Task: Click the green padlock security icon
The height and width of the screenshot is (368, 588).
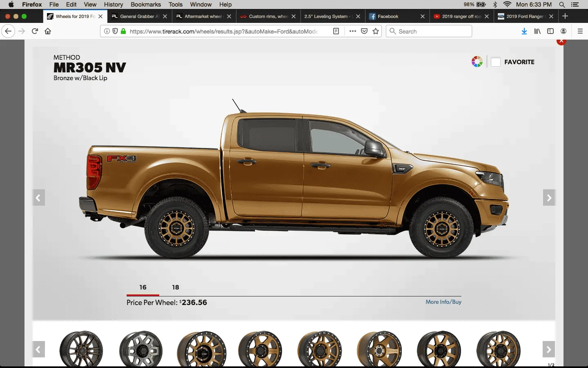Action: click(123, 31)
